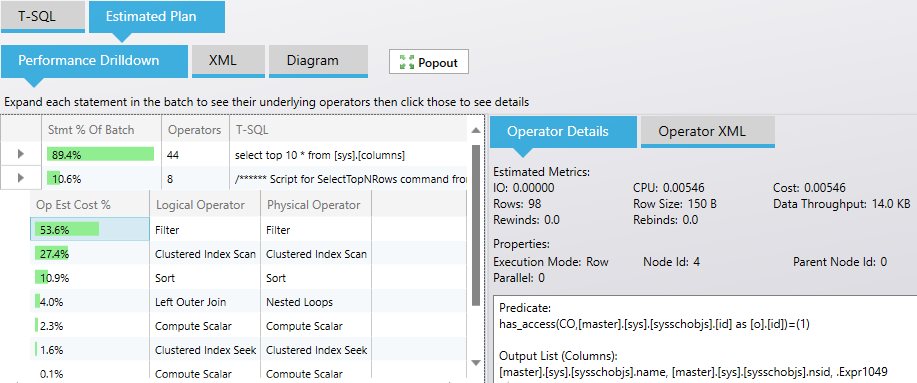Click the Op Est Cost % header

(x=90, y=205)
